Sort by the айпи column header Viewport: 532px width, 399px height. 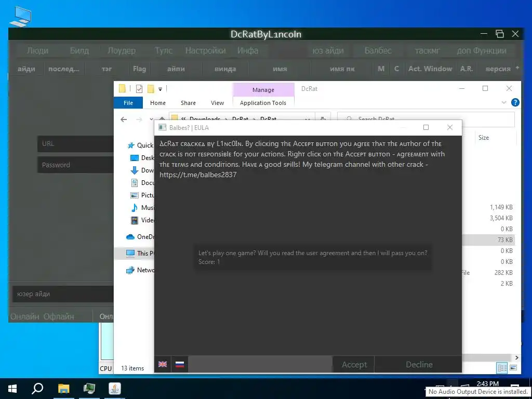176,69
